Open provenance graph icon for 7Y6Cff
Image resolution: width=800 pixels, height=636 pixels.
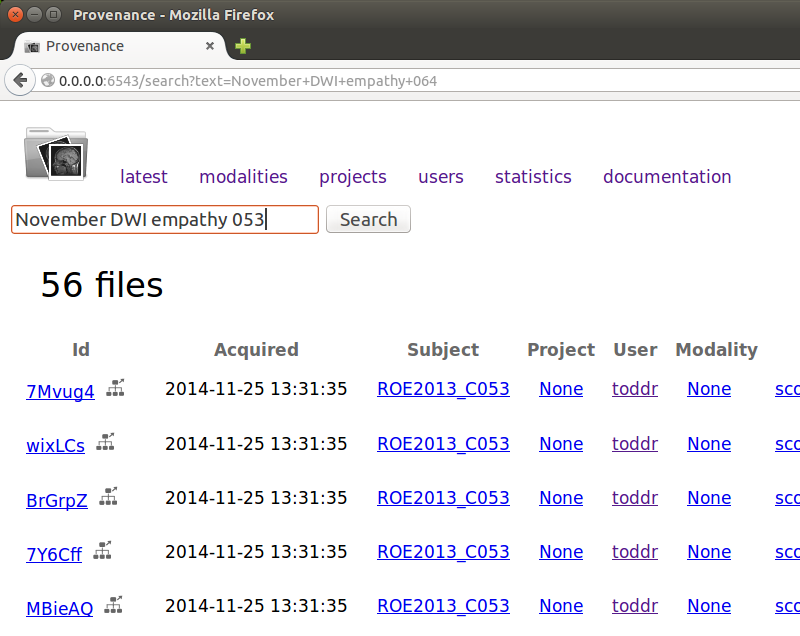103,550
